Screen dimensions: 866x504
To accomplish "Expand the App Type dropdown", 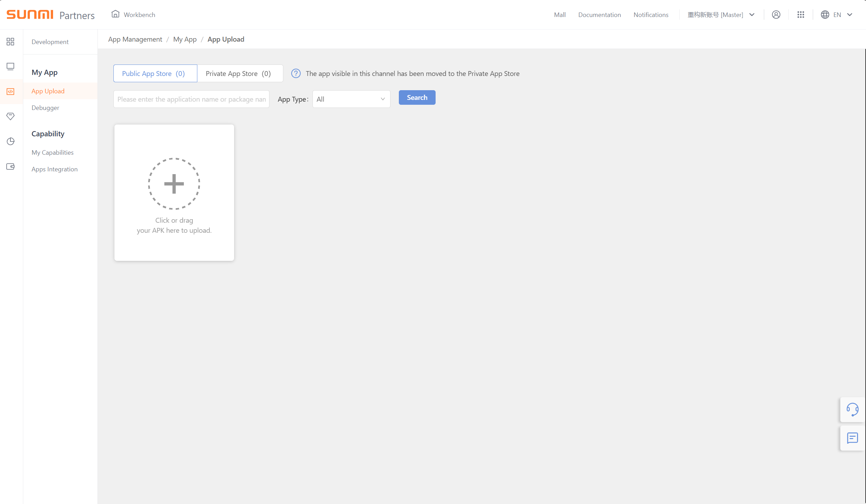I will (x=351, y=99).
